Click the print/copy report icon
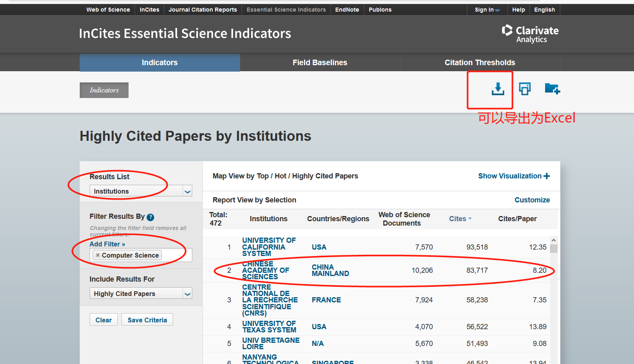This screenshot has width=634, height=364. pos(525,88)
